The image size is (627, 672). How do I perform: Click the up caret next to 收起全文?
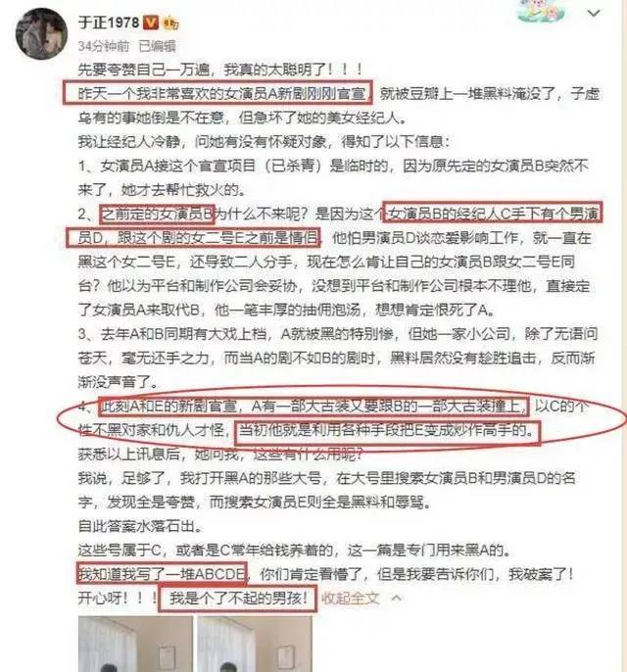[397, 598]
